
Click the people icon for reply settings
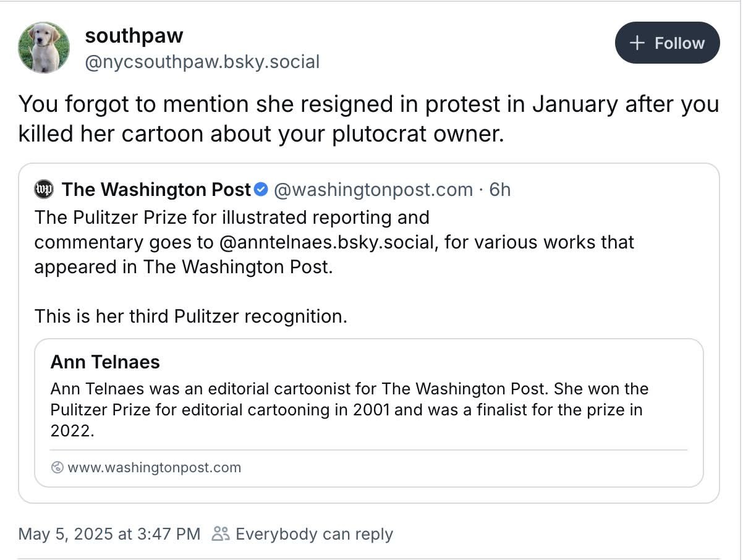220,533
